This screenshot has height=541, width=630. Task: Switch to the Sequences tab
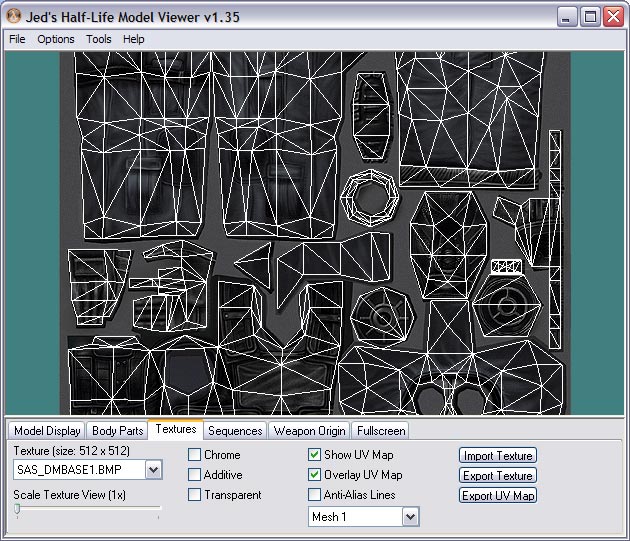(x=235, y=431)
